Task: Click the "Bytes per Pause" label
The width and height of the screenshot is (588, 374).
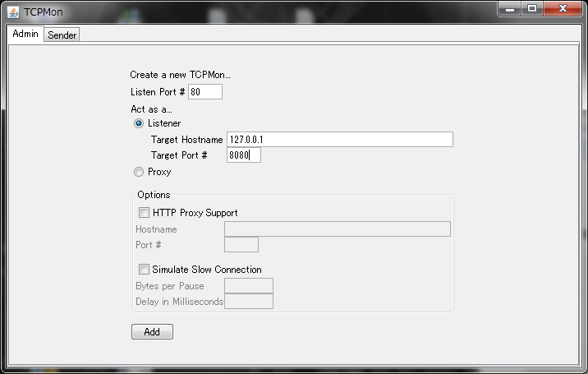Action: click(x=170, y=286)
